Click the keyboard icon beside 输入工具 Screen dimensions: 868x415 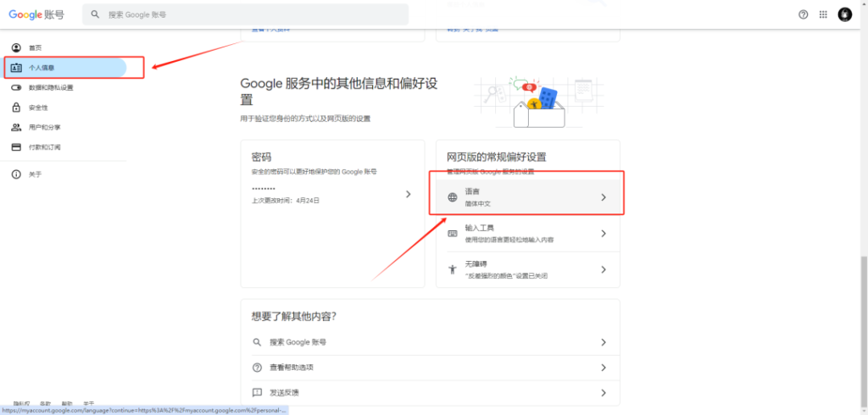453,234
